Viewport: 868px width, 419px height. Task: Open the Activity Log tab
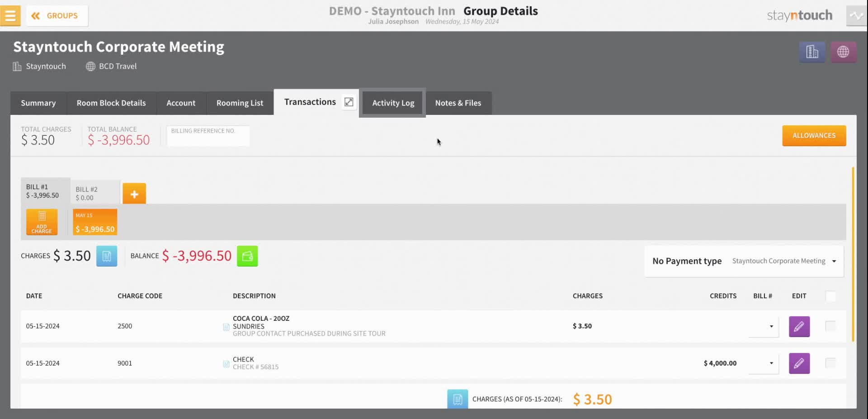393,103
